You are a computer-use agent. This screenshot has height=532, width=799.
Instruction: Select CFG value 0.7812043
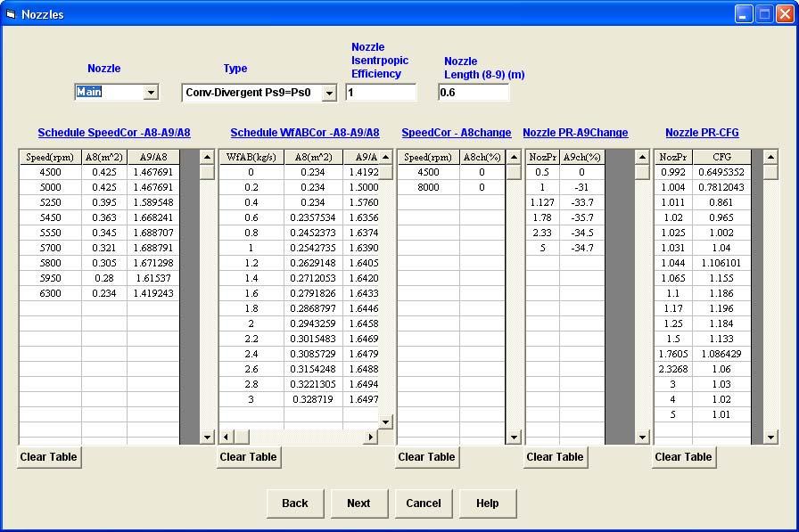tap(721, 187)
